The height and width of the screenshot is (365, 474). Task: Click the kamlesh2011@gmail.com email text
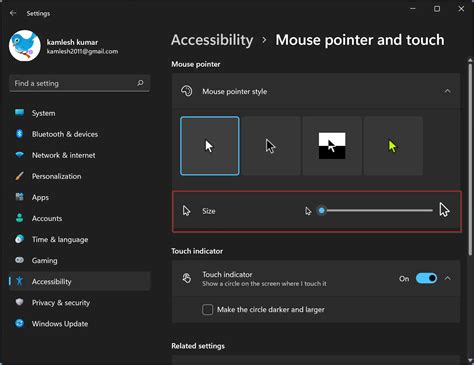tap(82, 51)
